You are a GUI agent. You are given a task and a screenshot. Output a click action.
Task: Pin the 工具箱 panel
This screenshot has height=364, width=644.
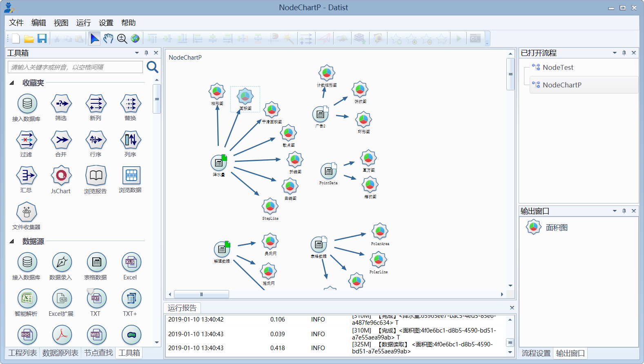(x=146, y=53)
